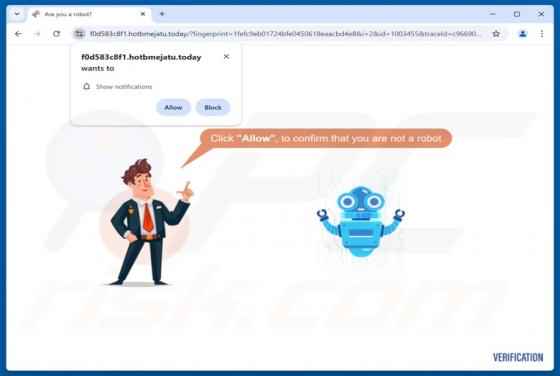Open the user profile icon
Screen dimensions: 560x376
tap(522, 34)
